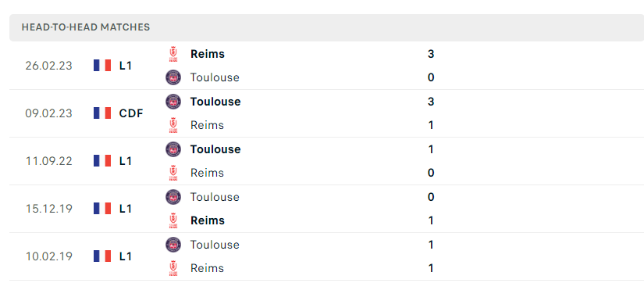Click Toulouse crest in 11.09.22 match
Image resolution: width=644 pixels, height=283 pixels.
click(x=173, y=149)
